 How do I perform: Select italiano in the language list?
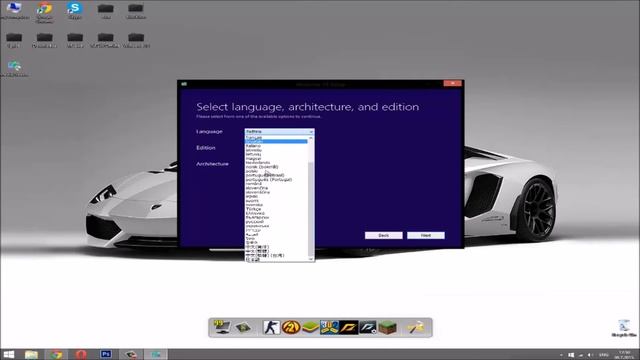tap(276, 146)
